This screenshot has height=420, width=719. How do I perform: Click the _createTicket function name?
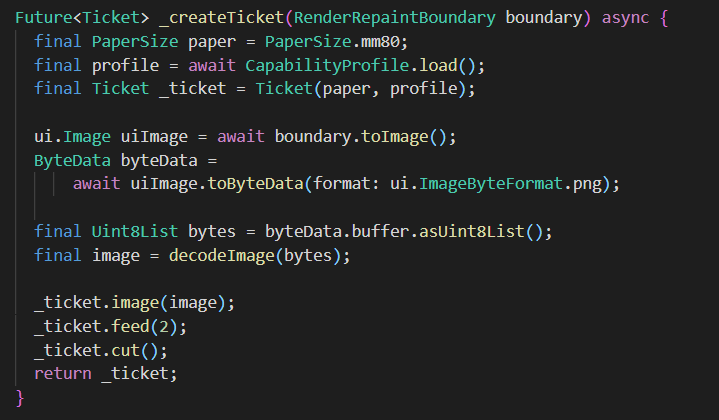click(221, 17)
